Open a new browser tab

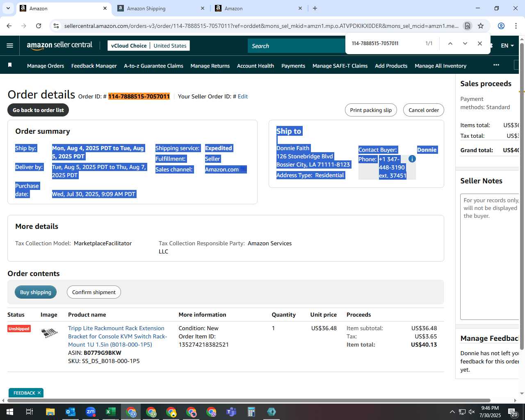tap(315, 8)
